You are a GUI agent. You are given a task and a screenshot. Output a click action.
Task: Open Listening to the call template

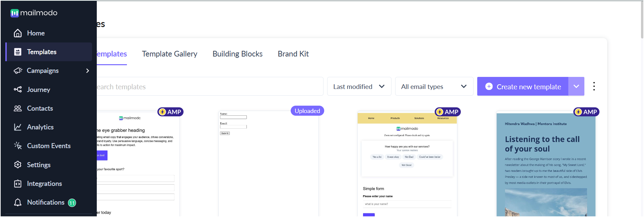coord(546,164)
